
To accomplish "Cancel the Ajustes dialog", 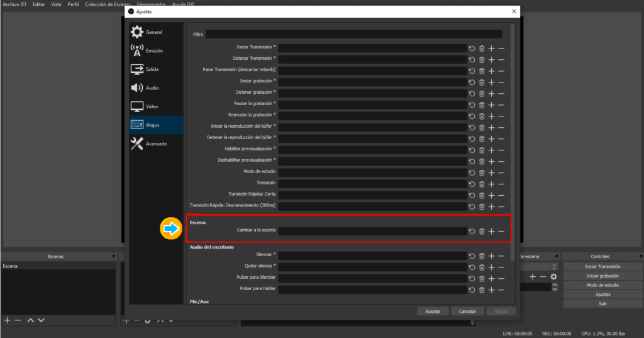I will [x=467, y=311].
